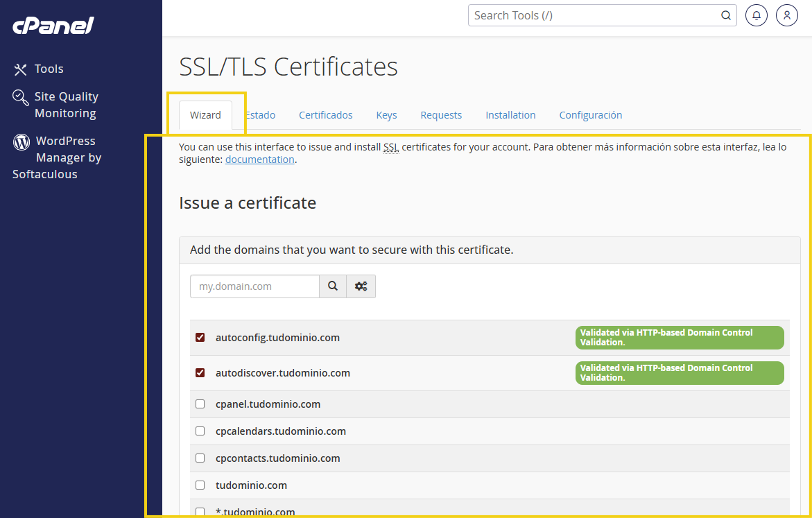Switch to the Configuración tab
Image resolution: width=812 pixels, height=518 pixels.
point(591,115)
